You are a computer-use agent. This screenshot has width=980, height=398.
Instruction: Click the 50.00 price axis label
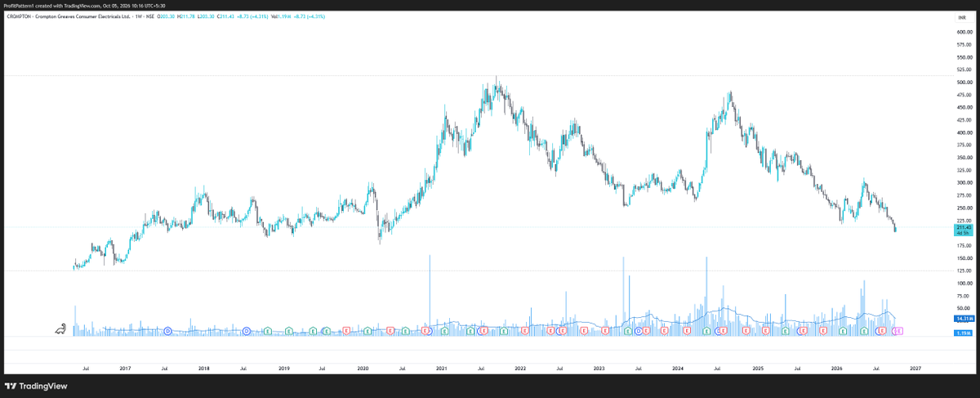tap(964, 308)
